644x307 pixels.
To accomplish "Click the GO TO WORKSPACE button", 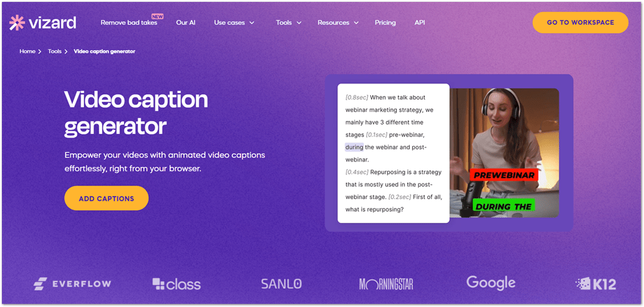I will click(580, 23).
